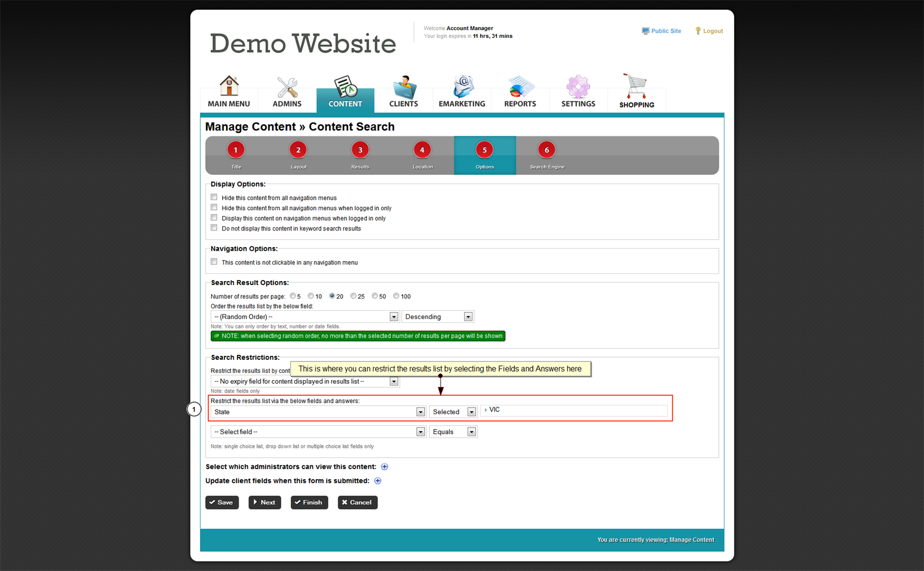The width and height of the screenshot is (924, 571).
Task: Open the Admins tools icon
Action: pos(287,87)
